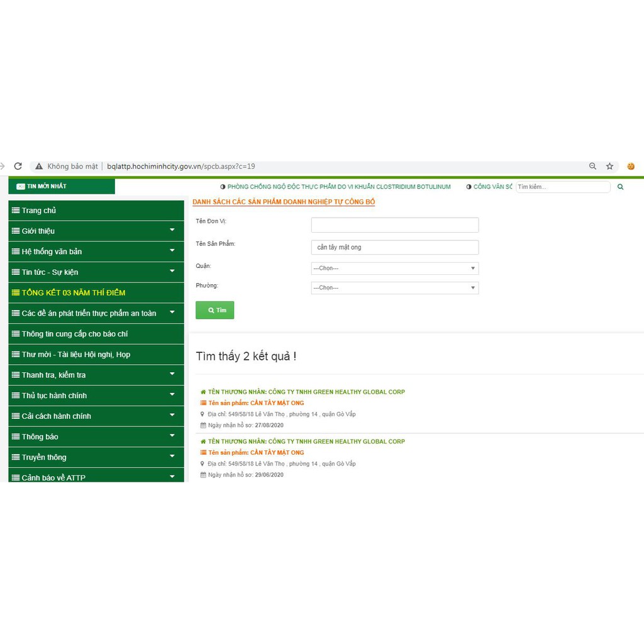Screen dimensions: 644x644
Task: Open the Phường dropdown
Action: tap(394, 288)
